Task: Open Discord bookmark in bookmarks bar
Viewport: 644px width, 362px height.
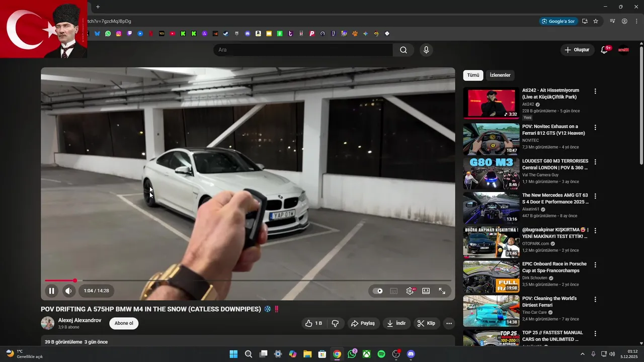Action: click(247, 34)
